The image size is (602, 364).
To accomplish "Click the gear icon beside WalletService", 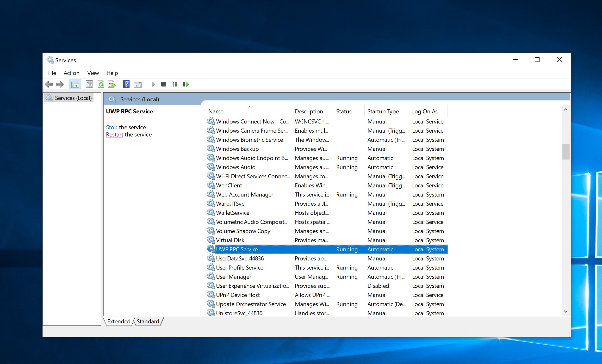I will click(x=211, y=213).
